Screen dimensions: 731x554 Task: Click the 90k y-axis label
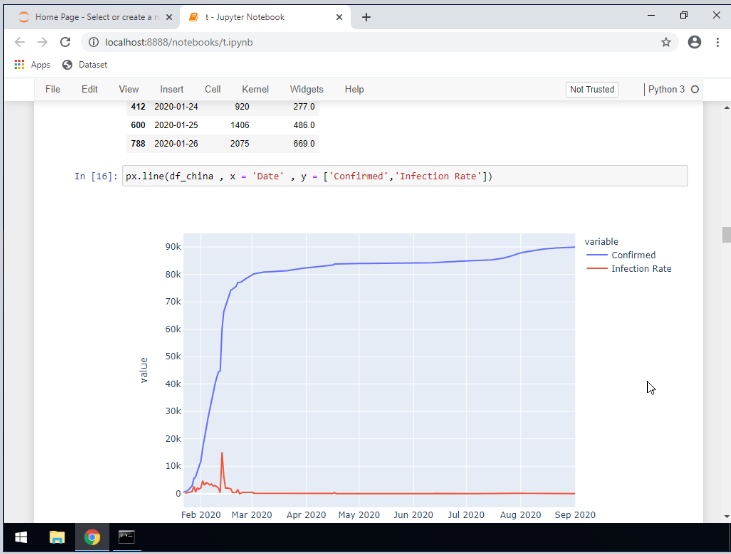pyautogui.click(x=173, y=247)
